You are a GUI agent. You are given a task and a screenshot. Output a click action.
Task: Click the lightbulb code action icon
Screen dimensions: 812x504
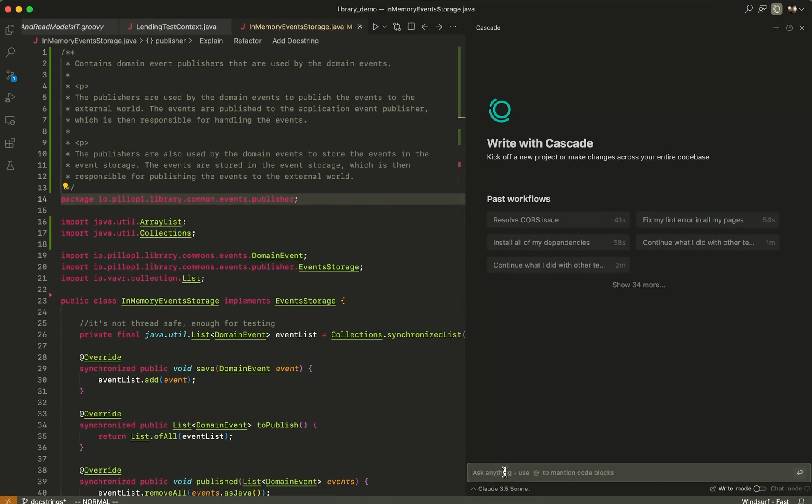(x=65, y=186)
